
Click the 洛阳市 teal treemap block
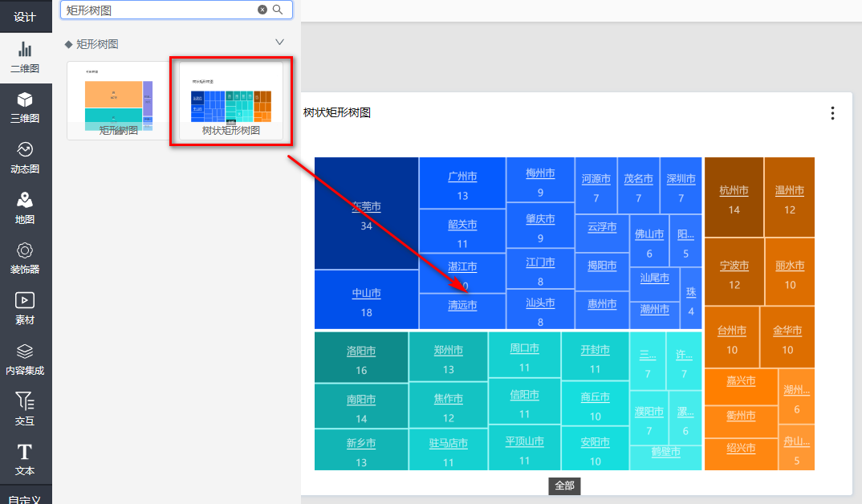coord(361,352)
